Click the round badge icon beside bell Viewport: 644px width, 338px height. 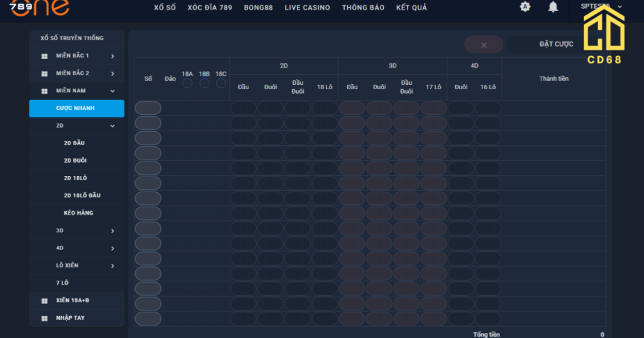click(525, 7)
